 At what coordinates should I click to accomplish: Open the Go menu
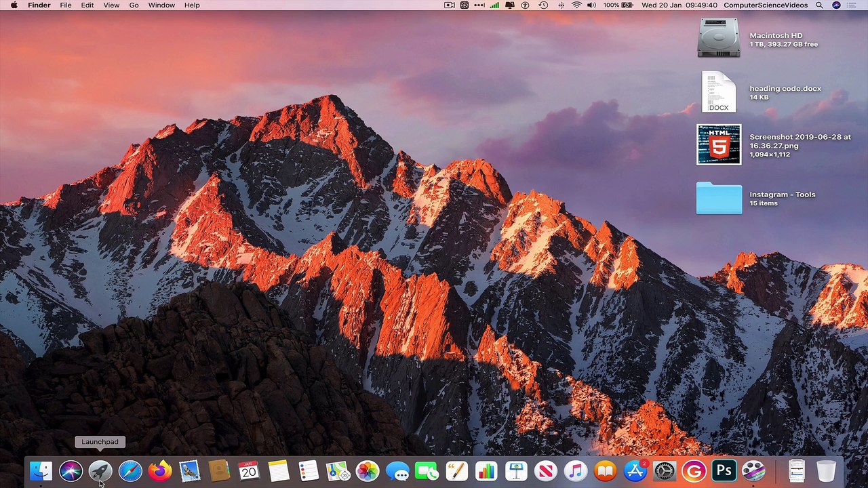tap(134, 5)
